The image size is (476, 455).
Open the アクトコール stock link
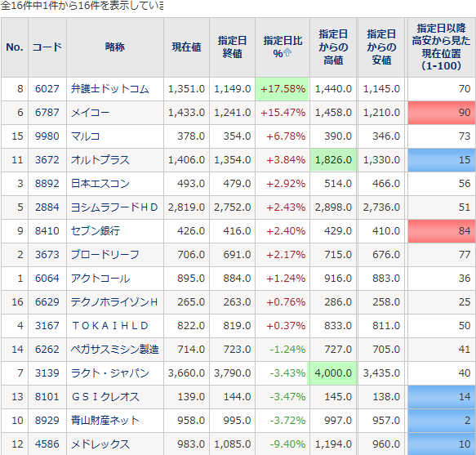[100, 279]
